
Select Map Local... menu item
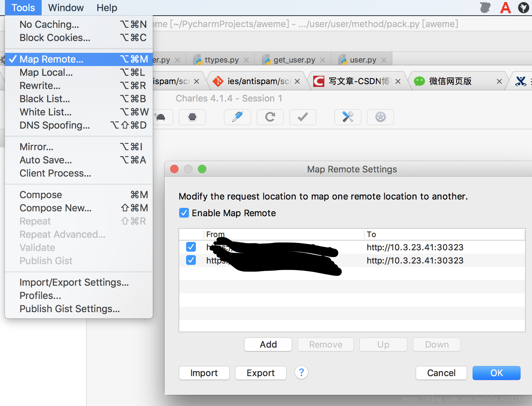tap(79, 72)
